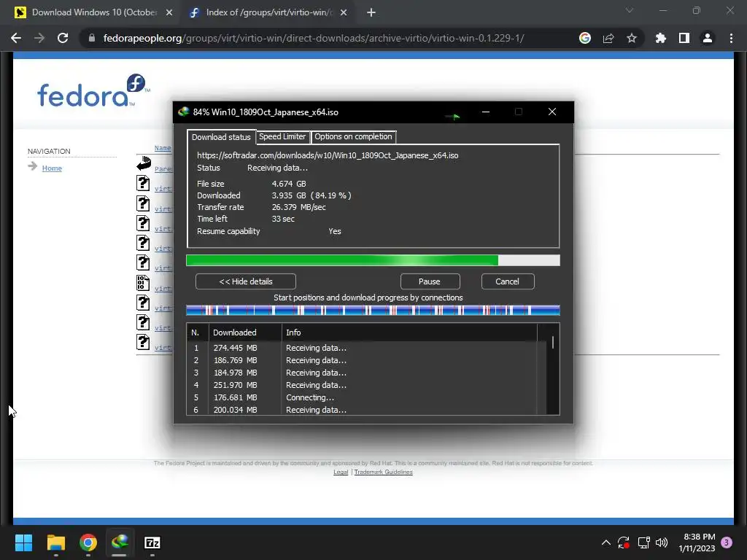747x560 pixels.
Task: Select connection row 4 with 251.970 MB
Action: 366,385
